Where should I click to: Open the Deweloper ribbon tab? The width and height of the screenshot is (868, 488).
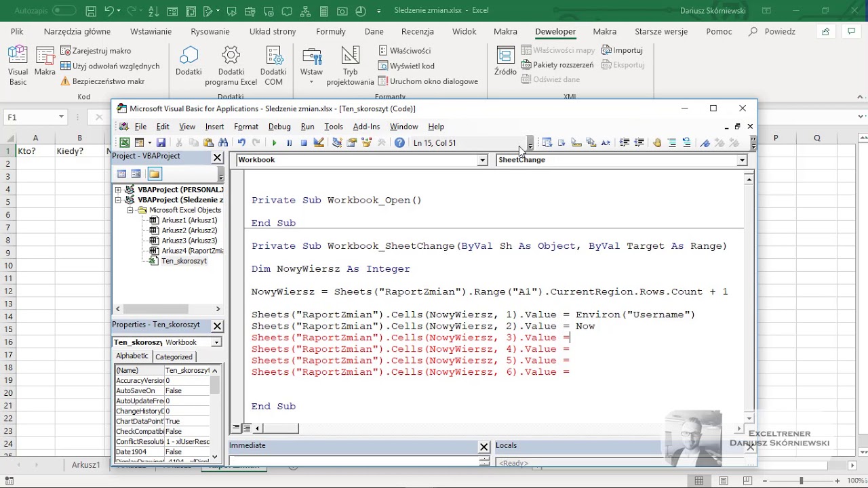tap(555, 31)
